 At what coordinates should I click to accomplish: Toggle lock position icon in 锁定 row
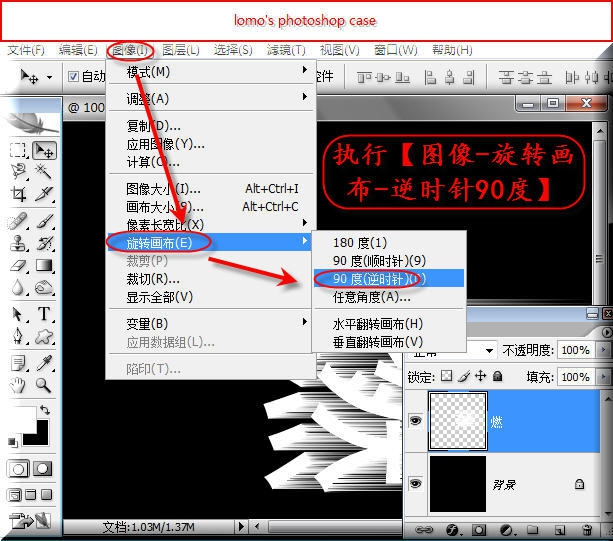[480, 376]
